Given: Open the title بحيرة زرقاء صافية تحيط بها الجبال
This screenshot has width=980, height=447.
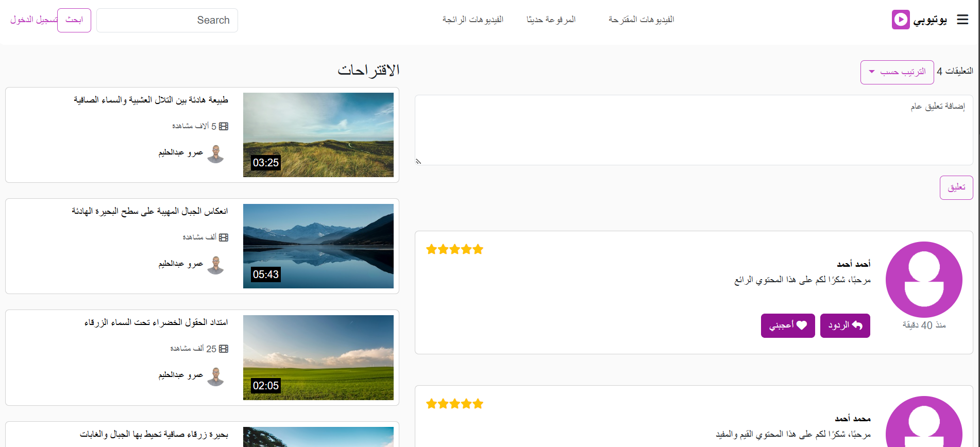Looking at the screenshot, I should [x=154, y=434].
